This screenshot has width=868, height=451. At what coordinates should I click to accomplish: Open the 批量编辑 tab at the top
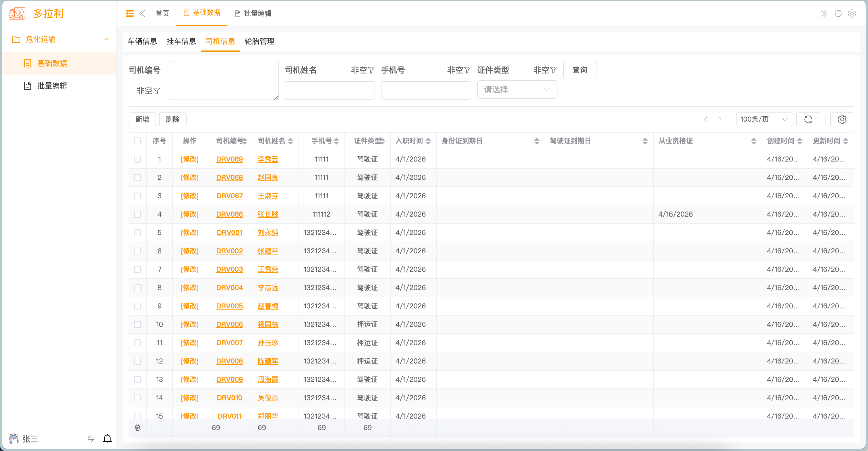pyautogui.click(x=257, y=13)
